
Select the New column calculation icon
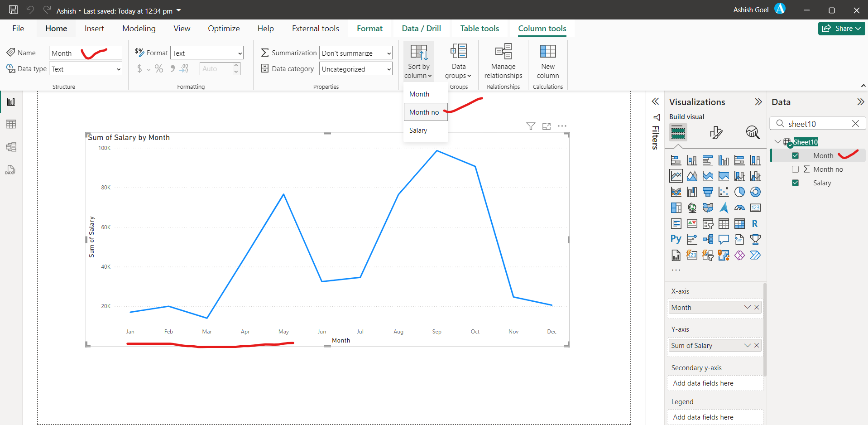(x=547, y=61)
